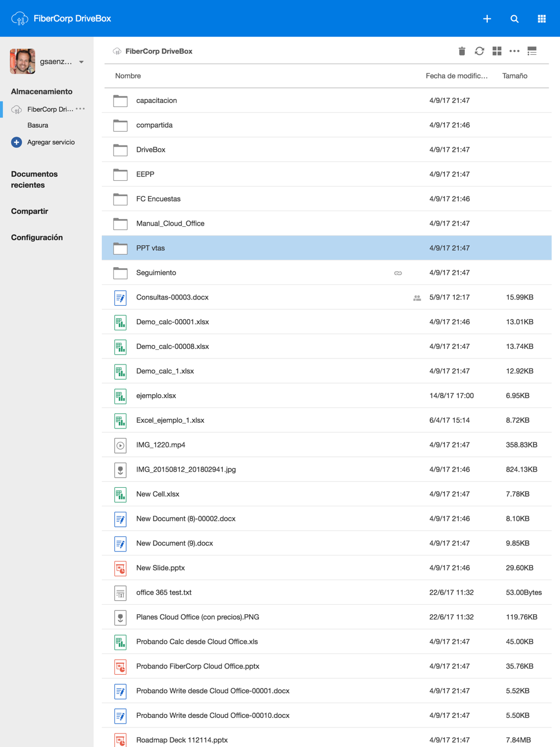
Task: Click the Consultas-00003.docx document icon
Action: point(120,297)
